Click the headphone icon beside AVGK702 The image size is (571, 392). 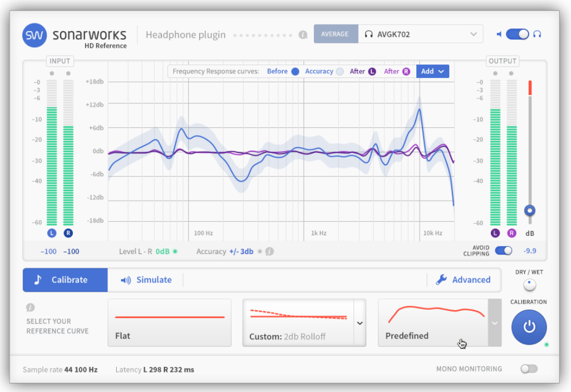click(368, 34)
